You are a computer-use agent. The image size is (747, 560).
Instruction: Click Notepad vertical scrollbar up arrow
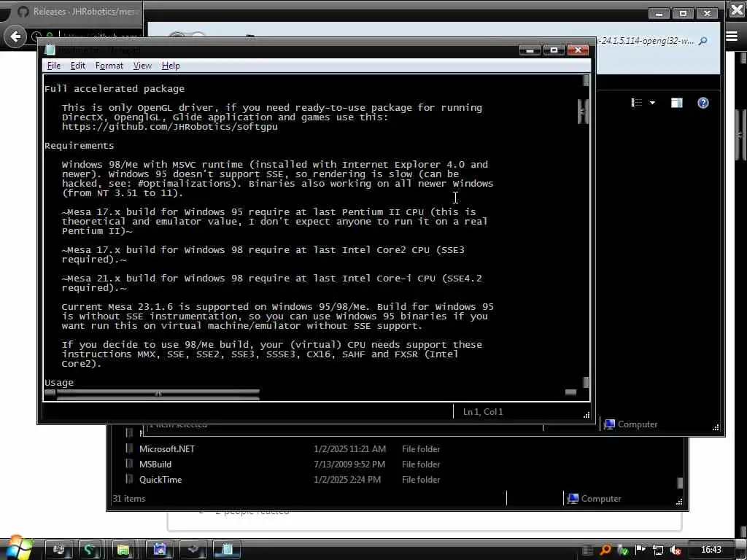pyautogui.click(x=586, y=81)
